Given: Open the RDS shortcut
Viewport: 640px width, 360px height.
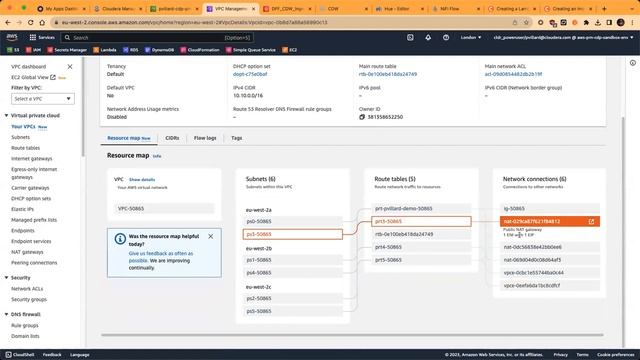Looking at the screenshot, I should coord(131,50).
